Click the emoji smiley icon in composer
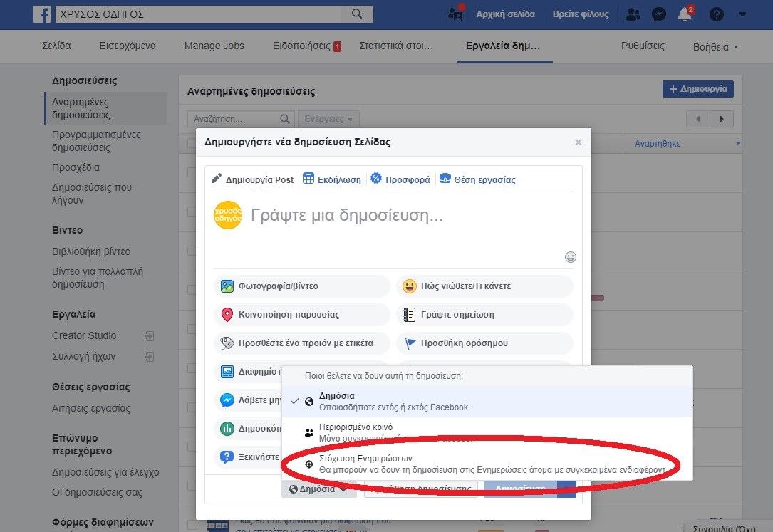 571,257
